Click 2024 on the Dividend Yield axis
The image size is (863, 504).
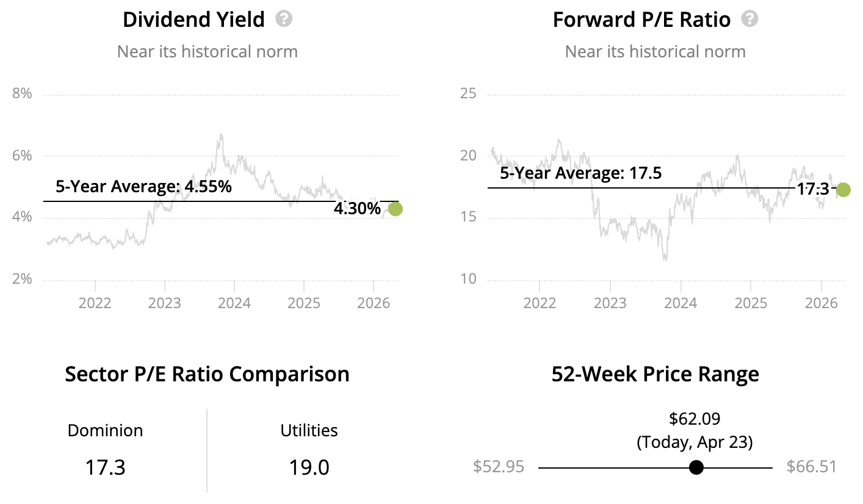click(x=234, y=303)
